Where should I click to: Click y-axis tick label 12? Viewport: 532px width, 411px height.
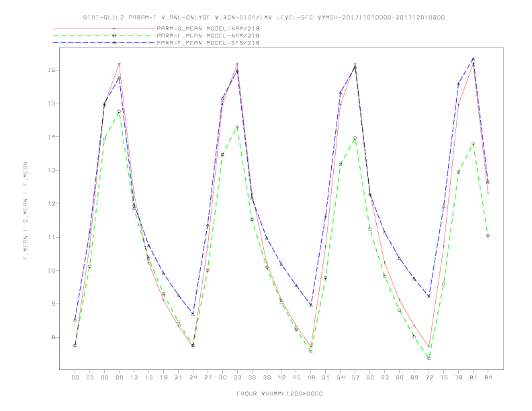click(52, 203)
